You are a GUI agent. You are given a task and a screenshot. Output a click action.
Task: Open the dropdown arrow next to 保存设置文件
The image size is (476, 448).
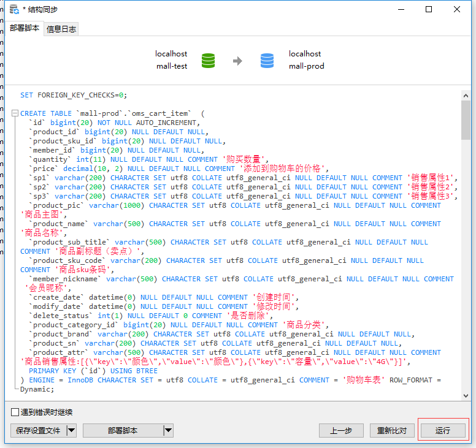tap(71, 431)
